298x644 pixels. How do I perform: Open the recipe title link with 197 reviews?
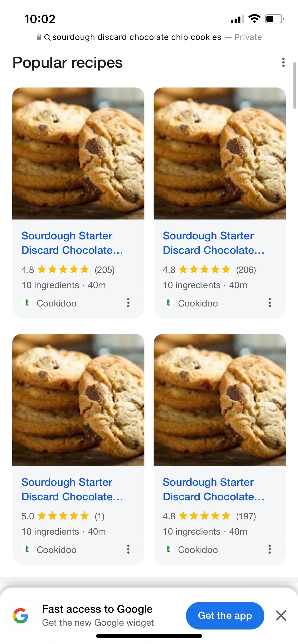point(213,489)
